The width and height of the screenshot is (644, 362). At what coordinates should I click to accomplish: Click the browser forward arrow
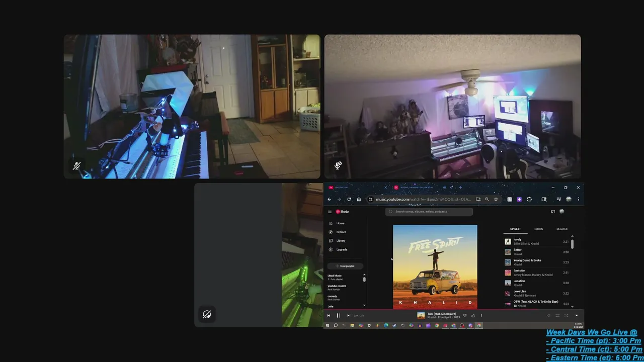pos(339,200)
